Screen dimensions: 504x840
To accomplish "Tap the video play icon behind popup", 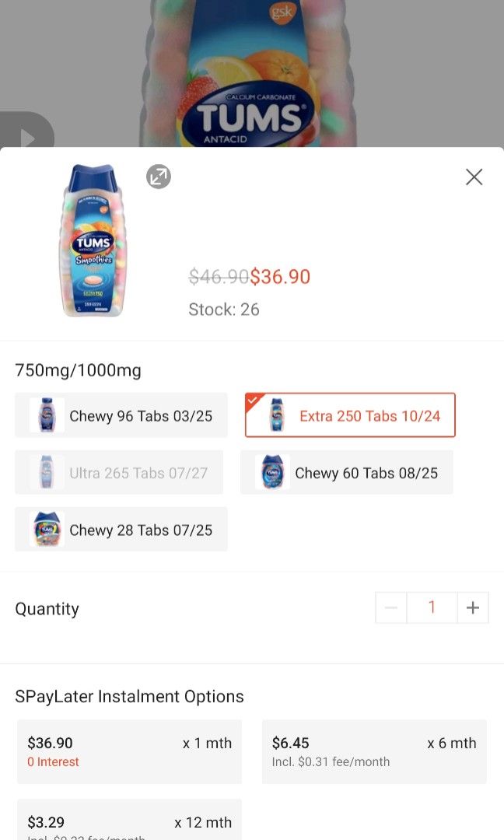I will [x=27, y=134].
